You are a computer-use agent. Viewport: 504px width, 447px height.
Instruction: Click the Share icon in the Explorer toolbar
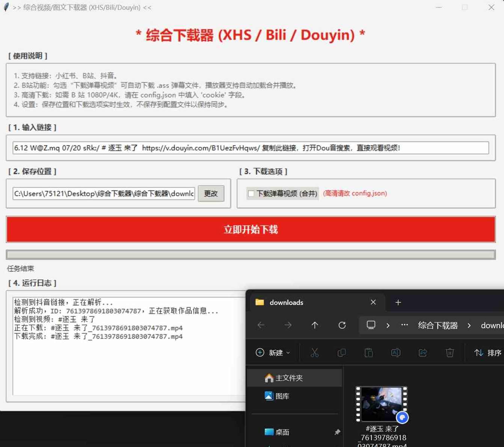coord(423,353)
